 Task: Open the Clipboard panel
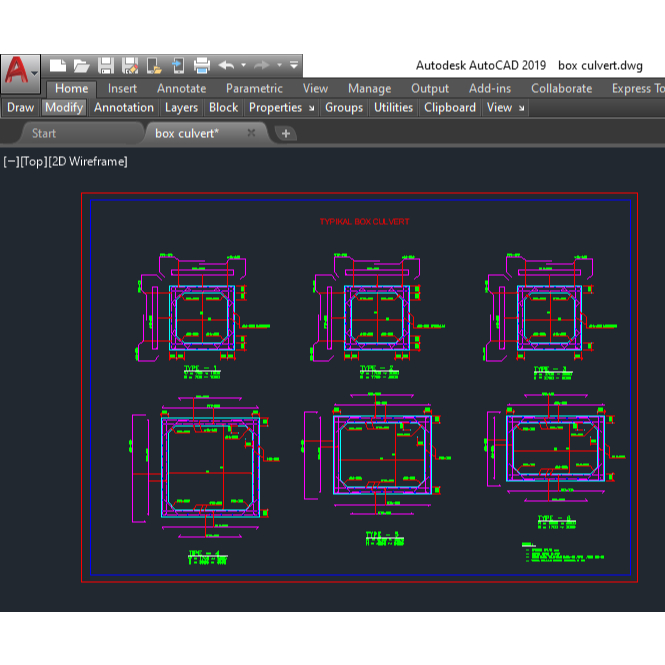pyautogui.click(x=450, y=108)
